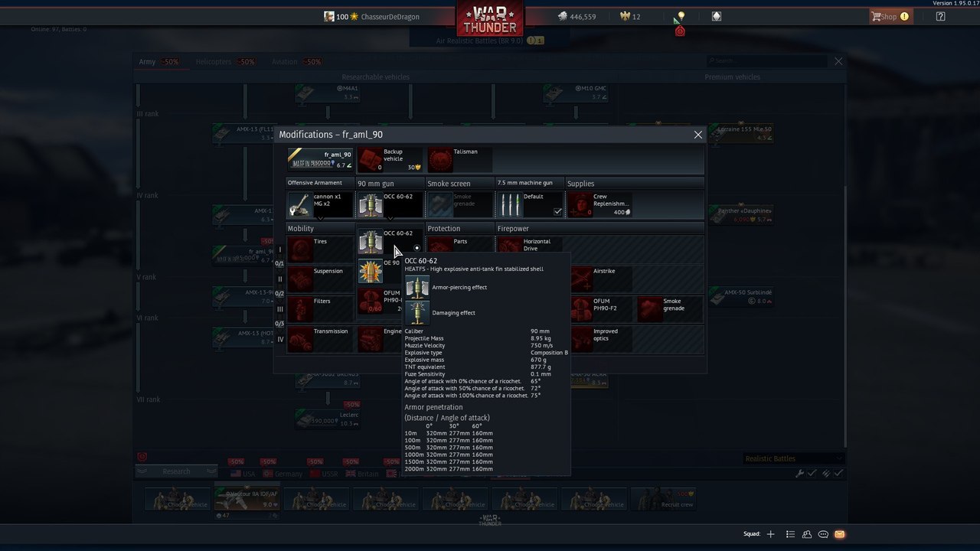Viewport: 980px width, 551px height.
Task: Select the Germany nation tab
Action: (x=282, y=474)
